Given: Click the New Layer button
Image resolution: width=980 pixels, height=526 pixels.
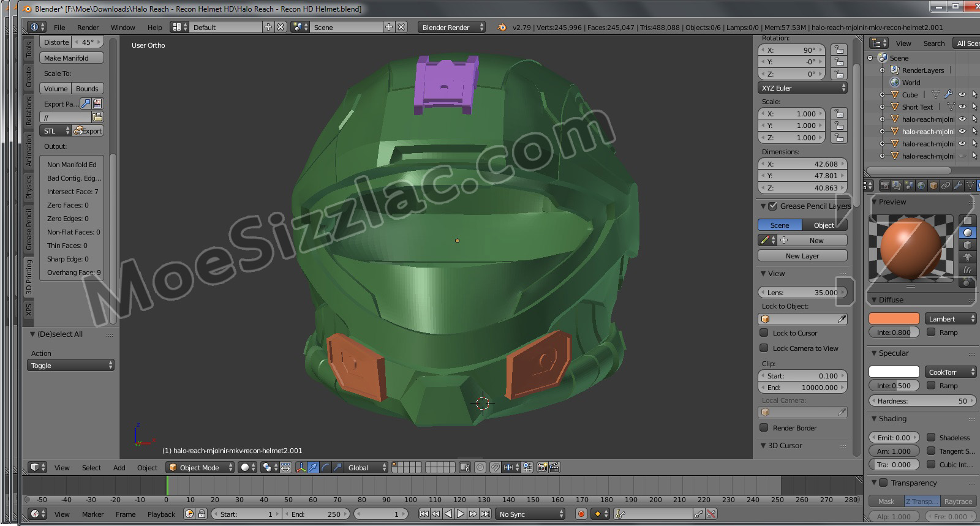Looking at the screenshot, I should pyautogui.click(x=802, y=256).
